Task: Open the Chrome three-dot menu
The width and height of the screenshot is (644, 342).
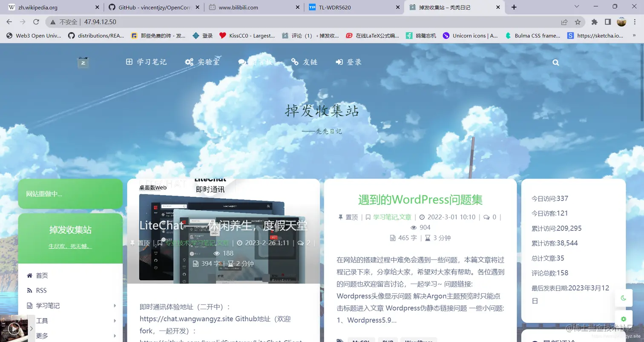Action: pyautogui.click(x=635, y=22)
